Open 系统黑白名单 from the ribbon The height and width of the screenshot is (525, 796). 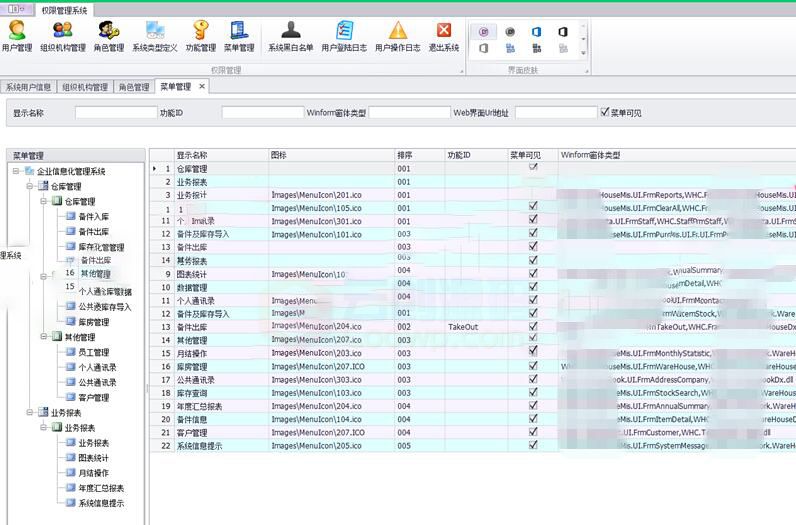point(291,36)
